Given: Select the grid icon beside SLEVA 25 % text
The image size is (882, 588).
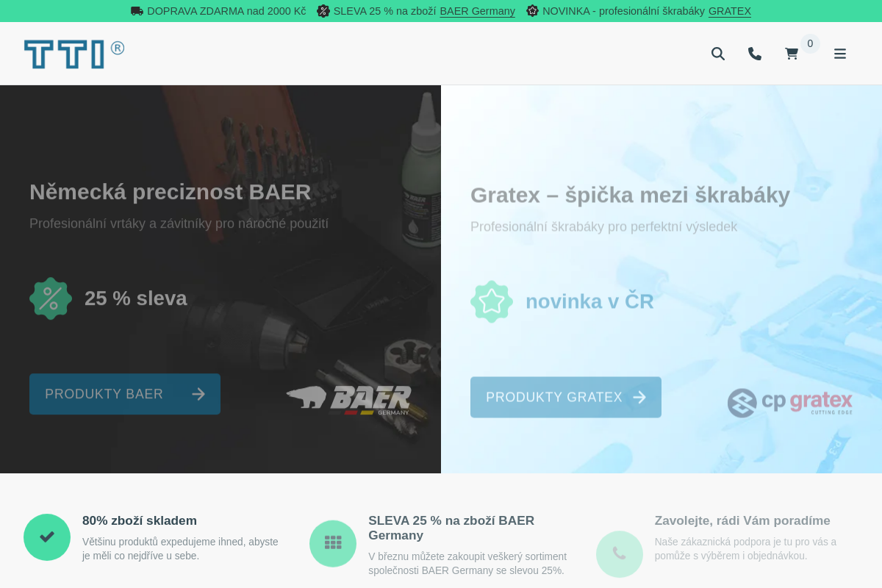Looking at the screenshot, I should click(333, 542).
